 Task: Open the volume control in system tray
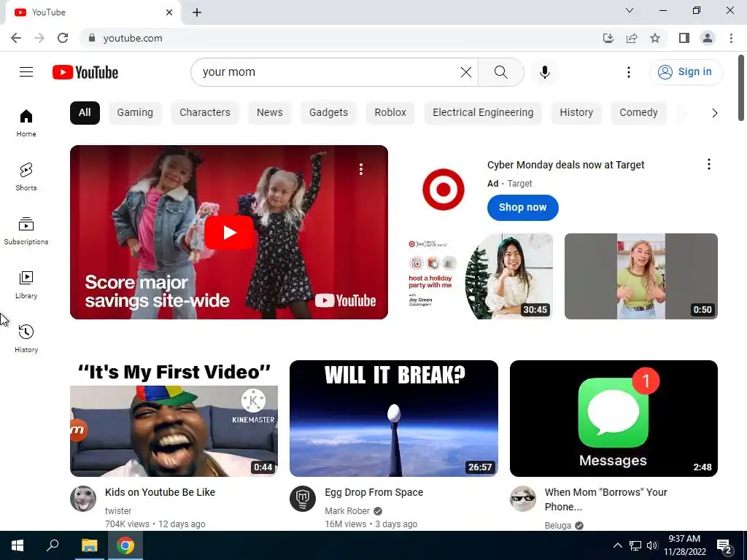coord(651,545)
